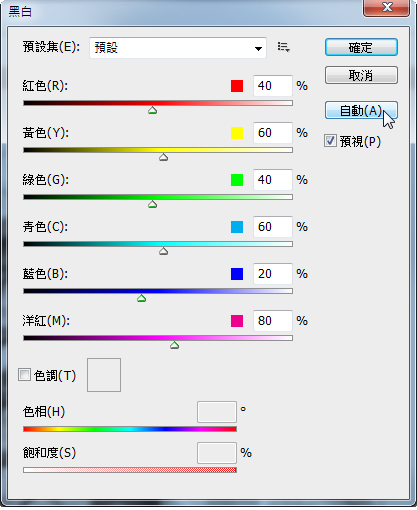Uncheck the 預視(P) preview checkbox
This screenshot has width=417, height=510.
330,141
